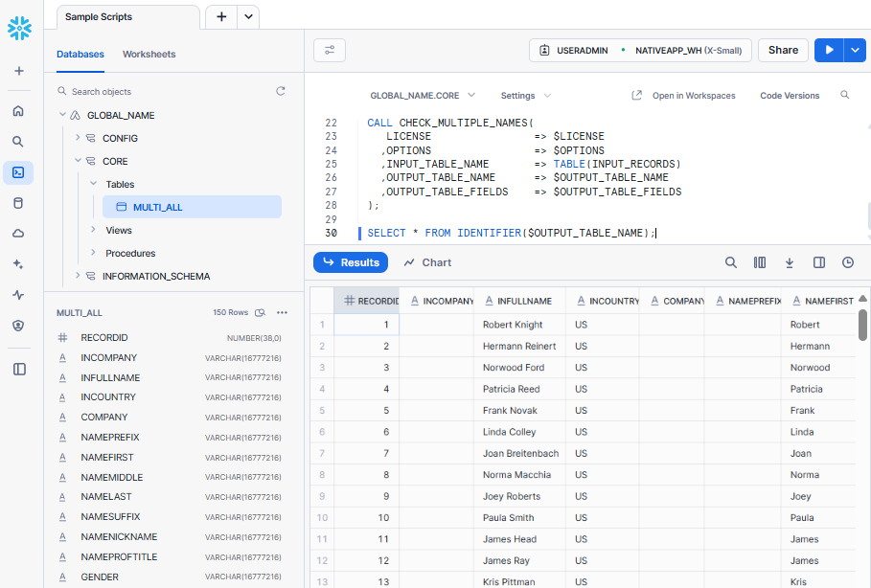Click the cell Joan Breitenbach
This screenshot has width=871, height=588.
coord(520,454)
